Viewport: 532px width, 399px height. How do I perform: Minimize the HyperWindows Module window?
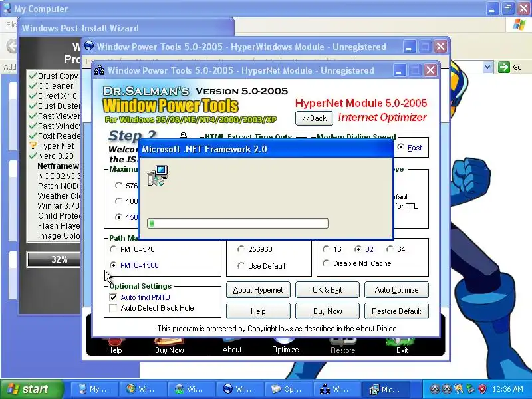409,46
